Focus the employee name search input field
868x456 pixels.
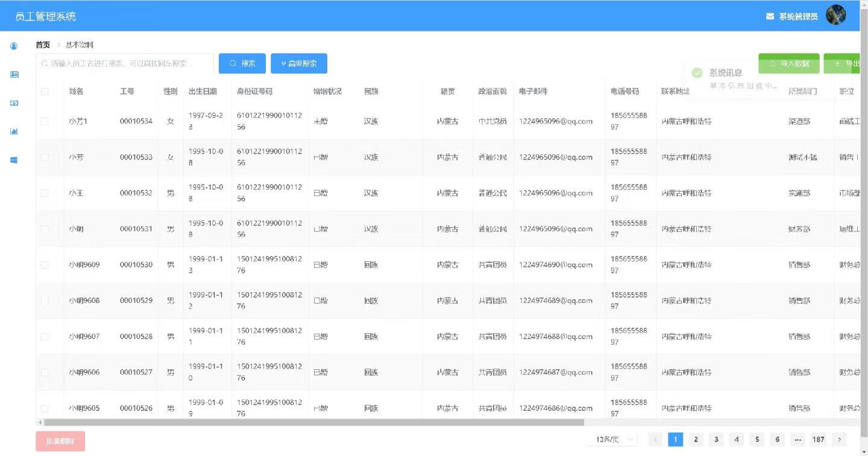pyautogui.click(x=127, y=63)
